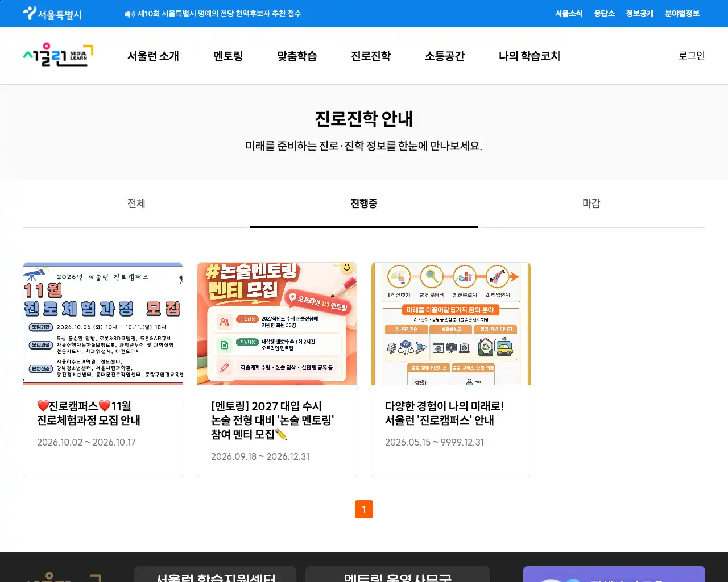The image size is (728, 582).
Task: Open 서울소식 link in top bar
Action: click(x=569, y=14)
